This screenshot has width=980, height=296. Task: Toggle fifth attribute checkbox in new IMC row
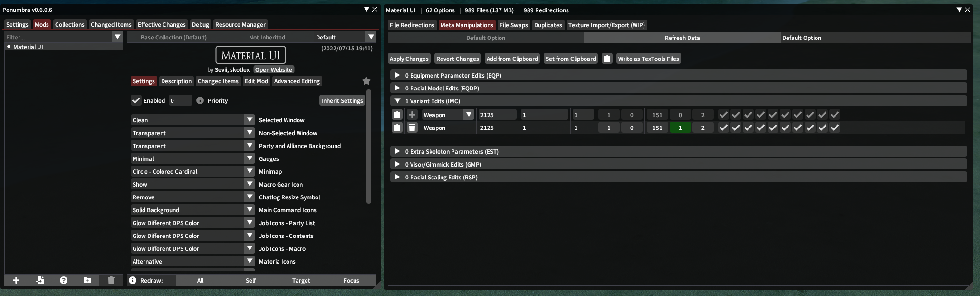click(773, 115)
